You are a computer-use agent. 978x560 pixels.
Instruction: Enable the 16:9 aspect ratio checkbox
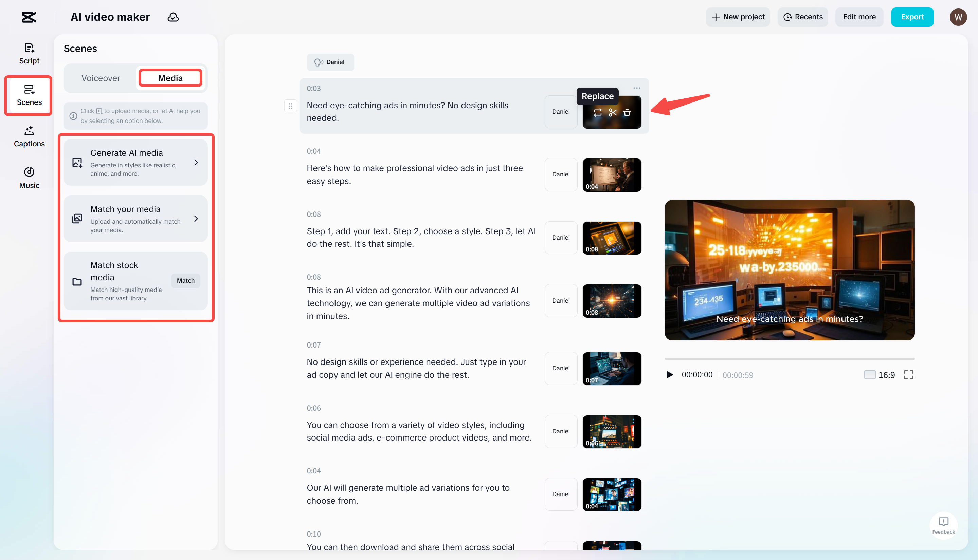870,375
